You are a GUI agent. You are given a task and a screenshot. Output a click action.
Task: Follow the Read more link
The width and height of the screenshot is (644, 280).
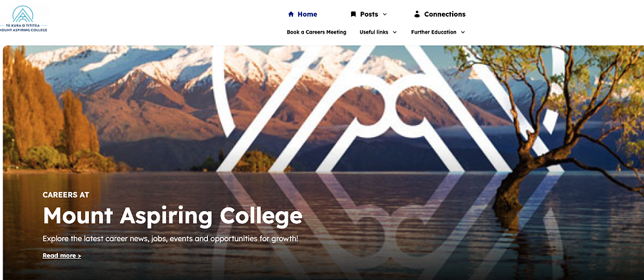[x=62, y=256]
